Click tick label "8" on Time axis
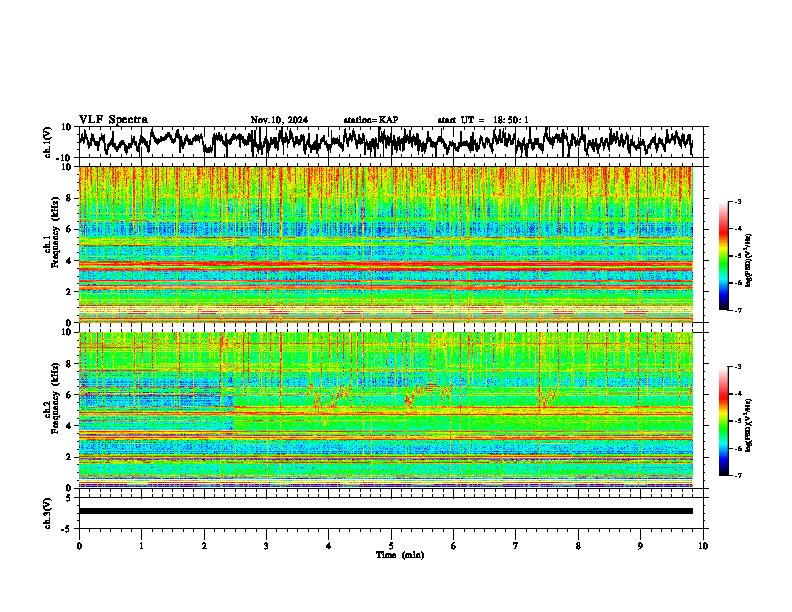This screenshot has height=612, width=792. 578,546
